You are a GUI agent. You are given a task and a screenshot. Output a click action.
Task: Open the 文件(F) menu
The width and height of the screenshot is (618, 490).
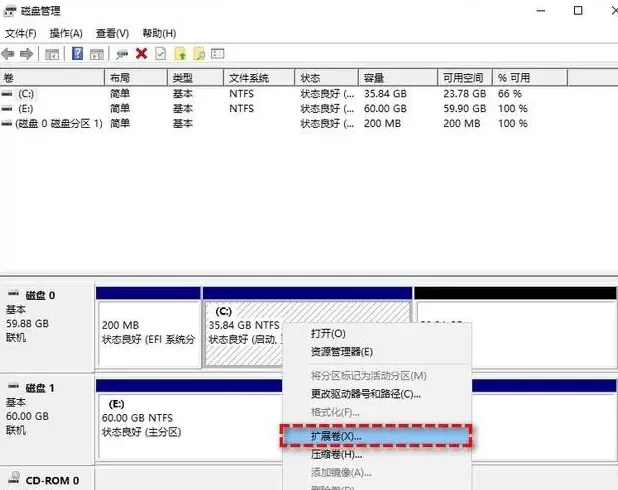tap(20, 34)
